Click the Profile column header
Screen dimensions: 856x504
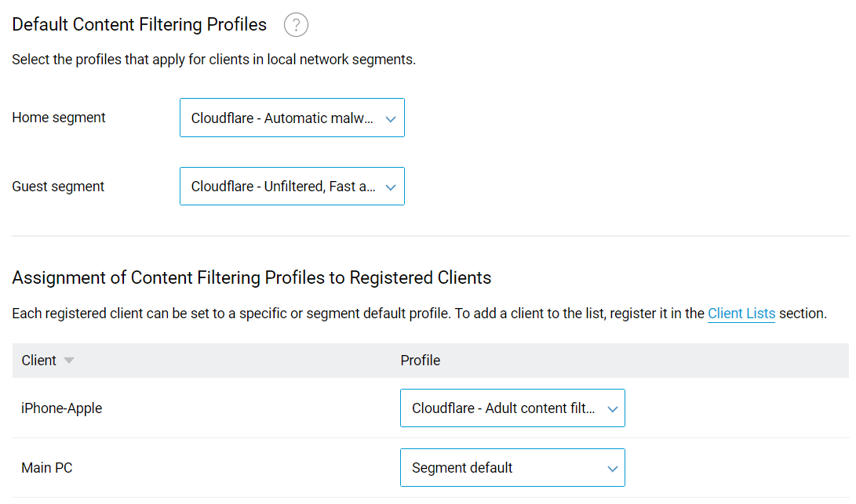(x=421, y=361)
